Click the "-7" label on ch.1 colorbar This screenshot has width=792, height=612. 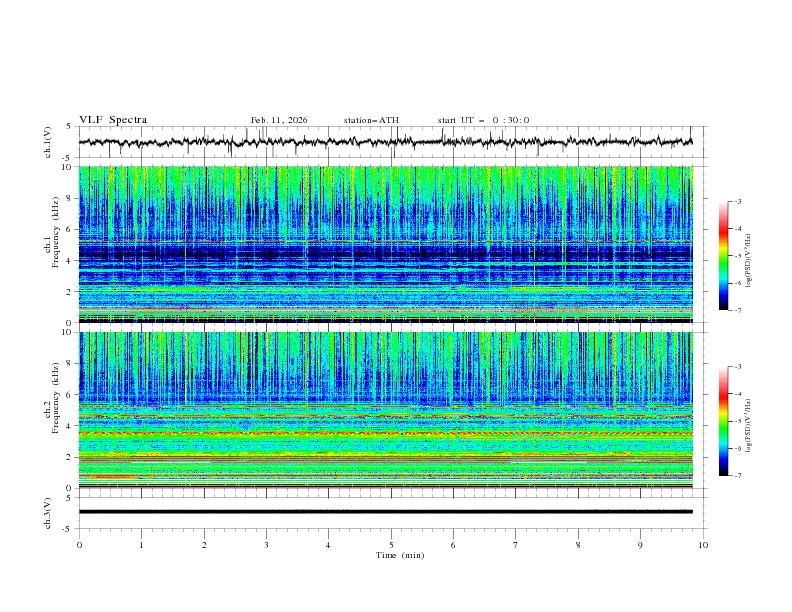pyautogui.click(x=737, y=310)
